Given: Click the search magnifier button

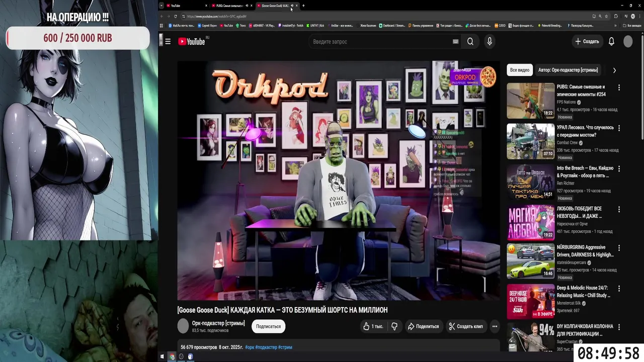Looking at the screenshot, I should click(470, 42).
